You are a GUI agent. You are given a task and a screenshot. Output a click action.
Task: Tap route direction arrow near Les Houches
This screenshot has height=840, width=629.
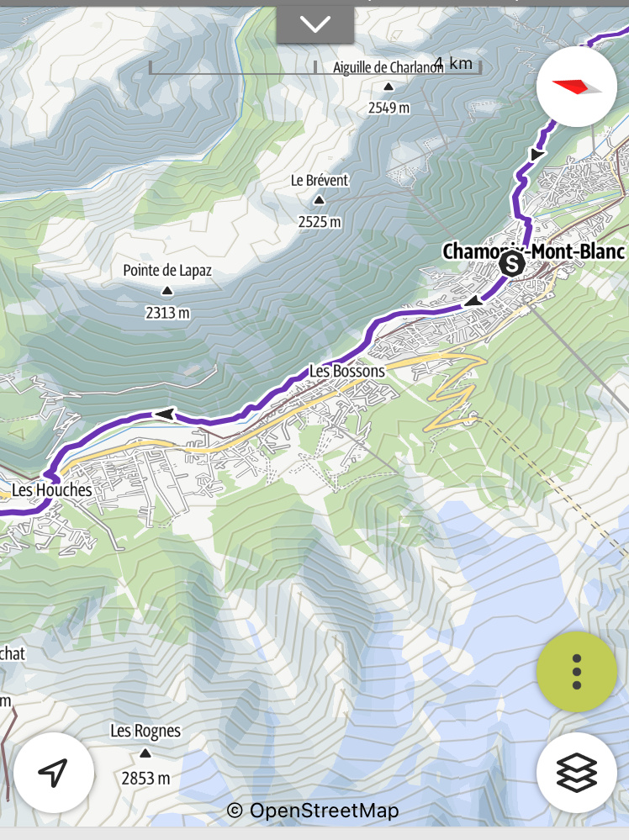click(x=165, y=414)
